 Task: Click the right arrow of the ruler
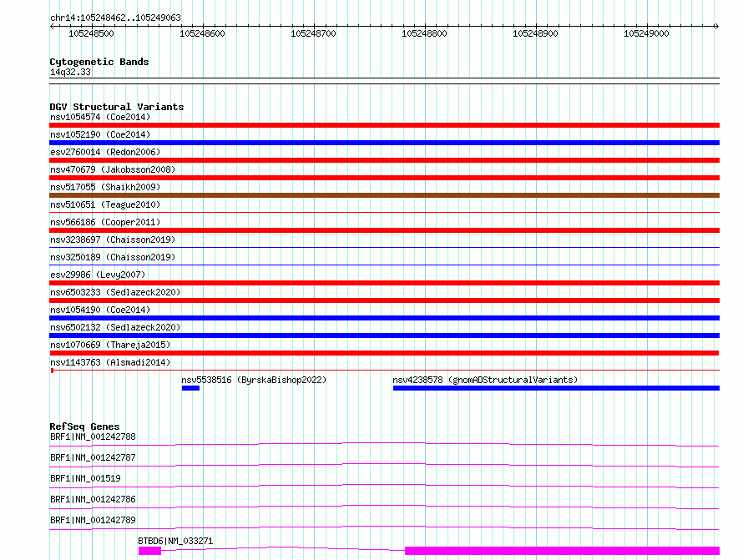point(717,27)
